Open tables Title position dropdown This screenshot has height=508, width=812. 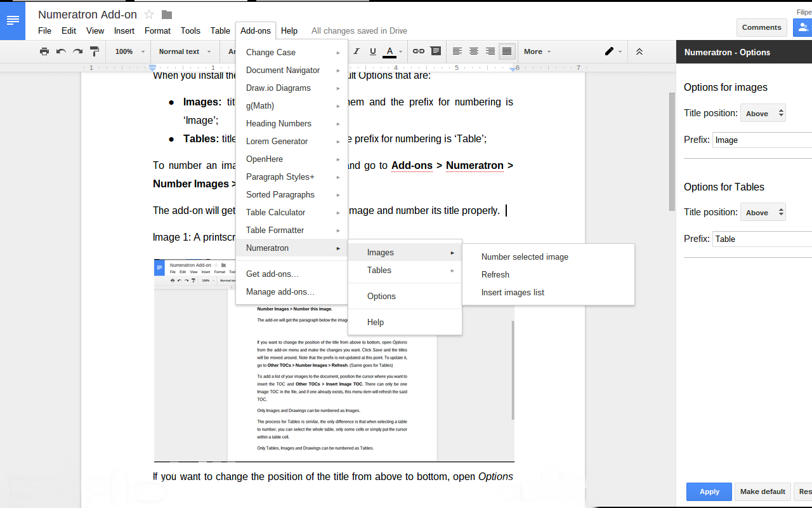pos(763,213)
